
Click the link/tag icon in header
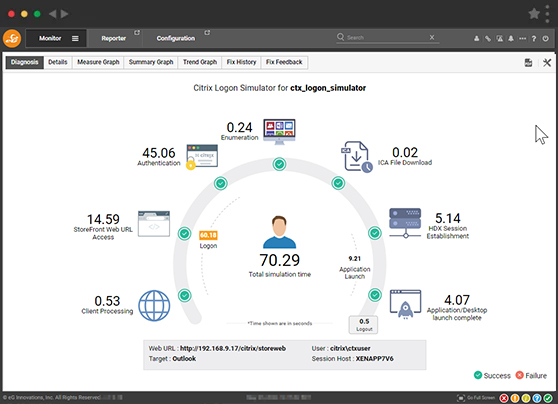point(488,38)
